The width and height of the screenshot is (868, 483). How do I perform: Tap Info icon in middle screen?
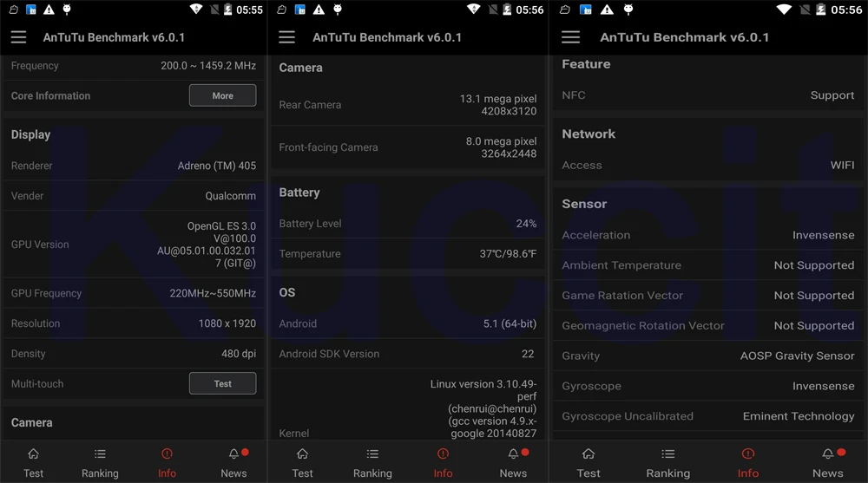(x=443, y=454)
